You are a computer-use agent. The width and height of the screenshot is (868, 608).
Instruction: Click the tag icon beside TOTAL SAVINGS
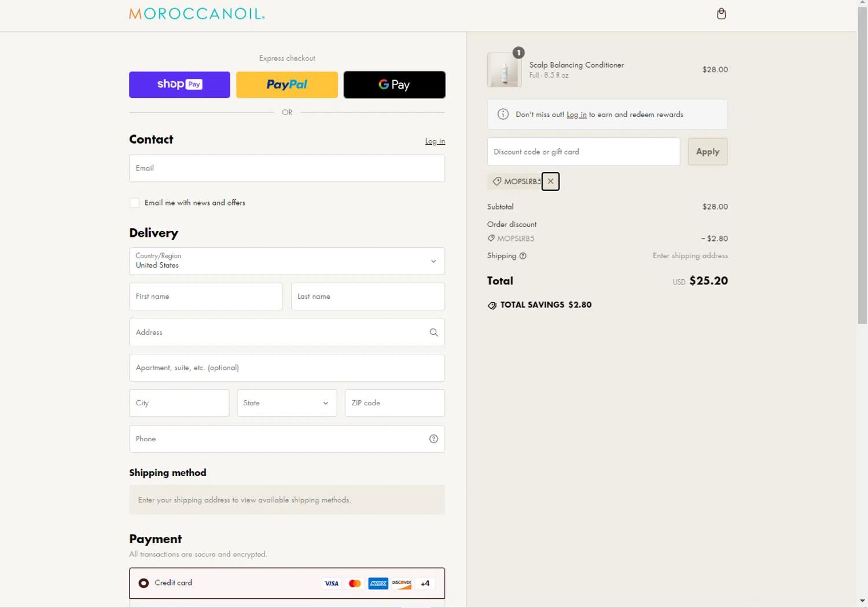492,306
